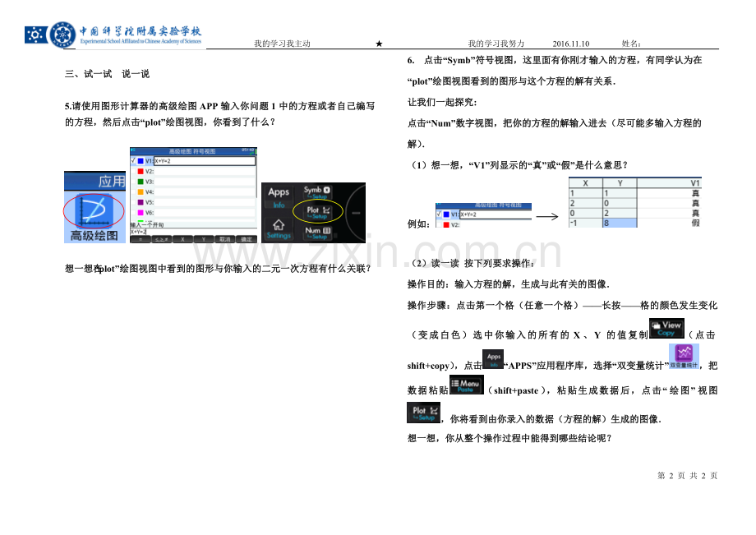
Task: Tap the small Apps key icon beside “APPS”应用程序库
Action: pos(493,360)
